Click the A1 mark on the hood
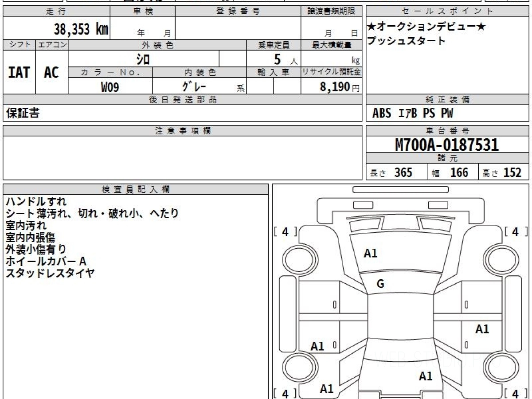This screenshot has width=532, height=399. pos(371,253)
